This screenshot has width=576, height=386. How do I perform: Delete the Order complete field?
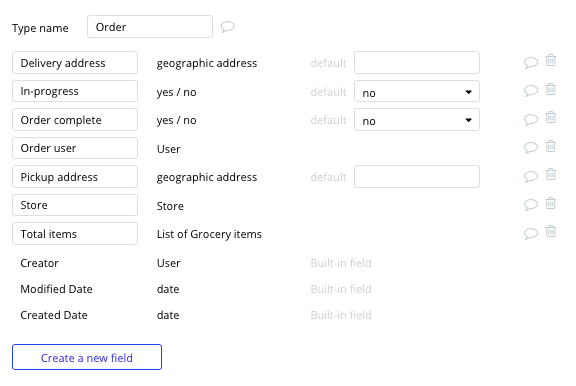click(550, 117)
